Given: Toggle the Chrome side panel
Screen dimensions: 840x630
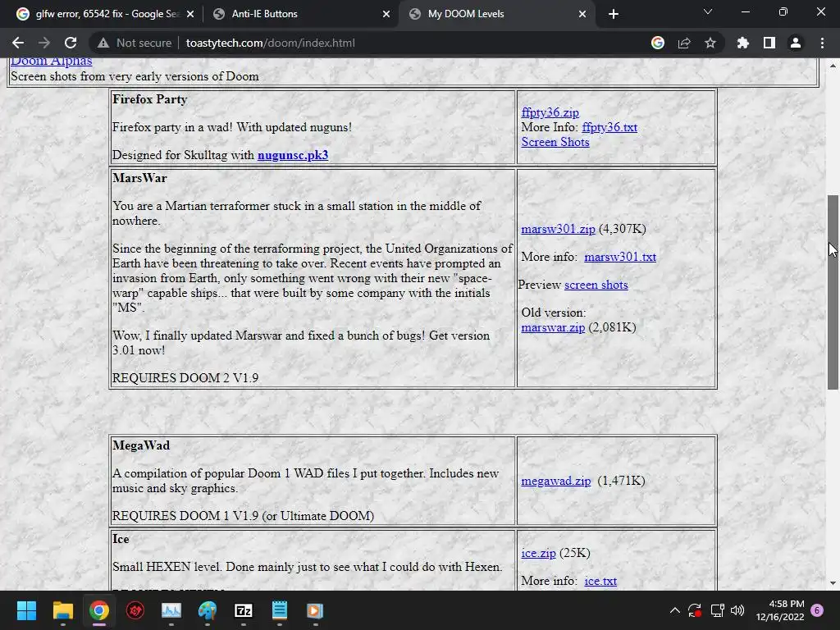Looking at the screenshot, I should click(769, 43).
